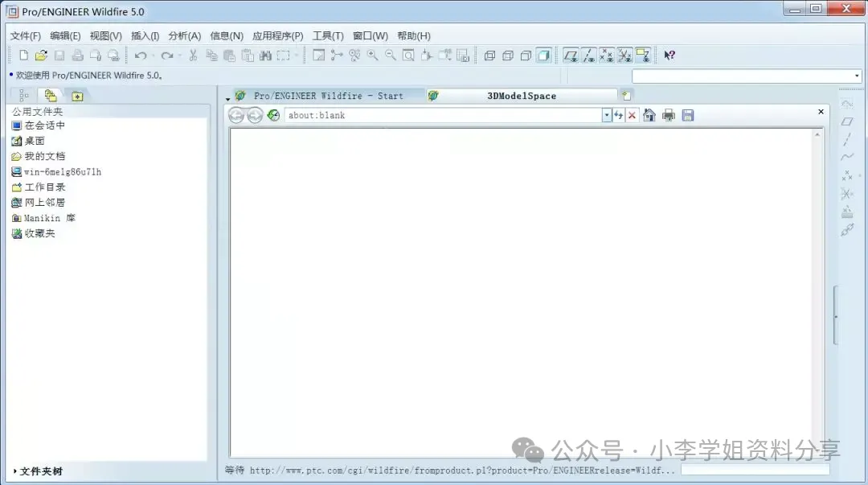This screenshot has width=868, height=485.
Task: Redo the last undone action
Action: [166, 55]
